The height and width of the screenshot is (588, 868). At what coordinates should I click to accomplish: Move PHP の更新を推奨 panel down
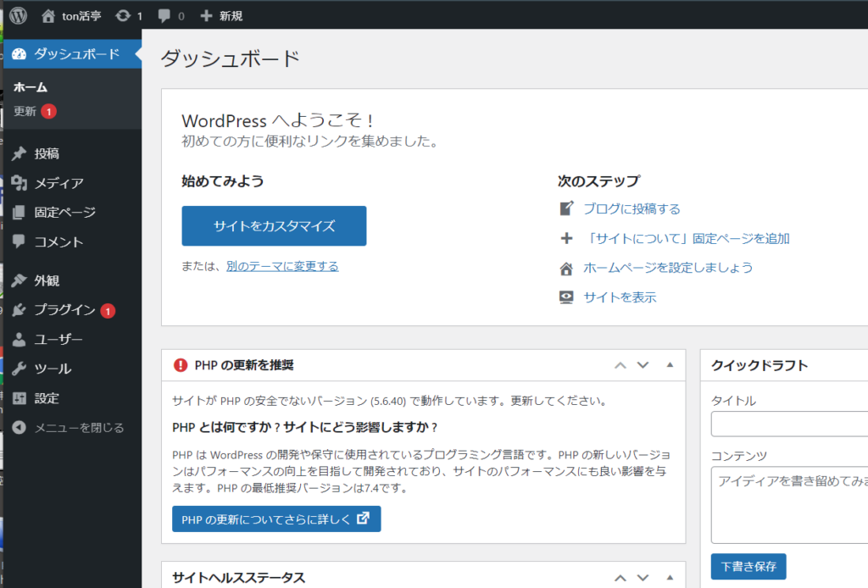pos(643,365)
